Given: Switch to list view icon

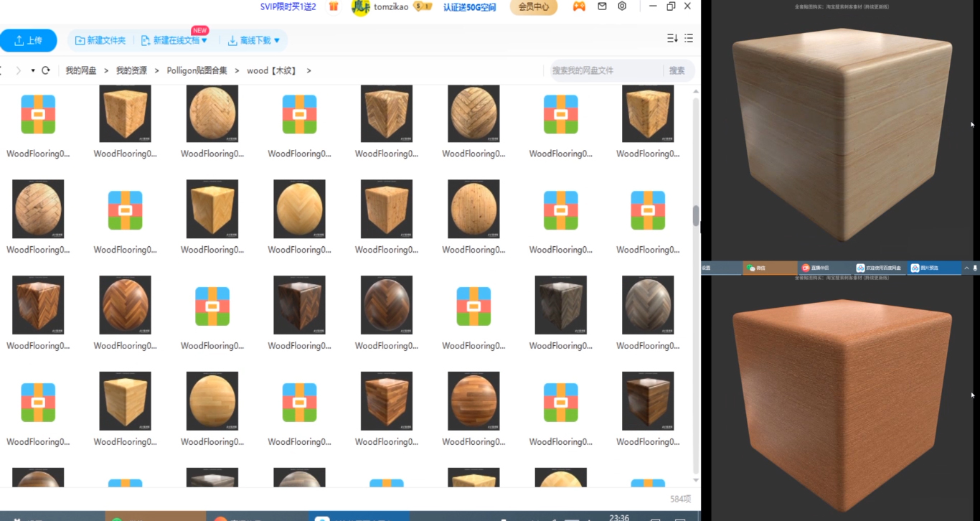Looking at the screenshot, I should pos(689,38).
